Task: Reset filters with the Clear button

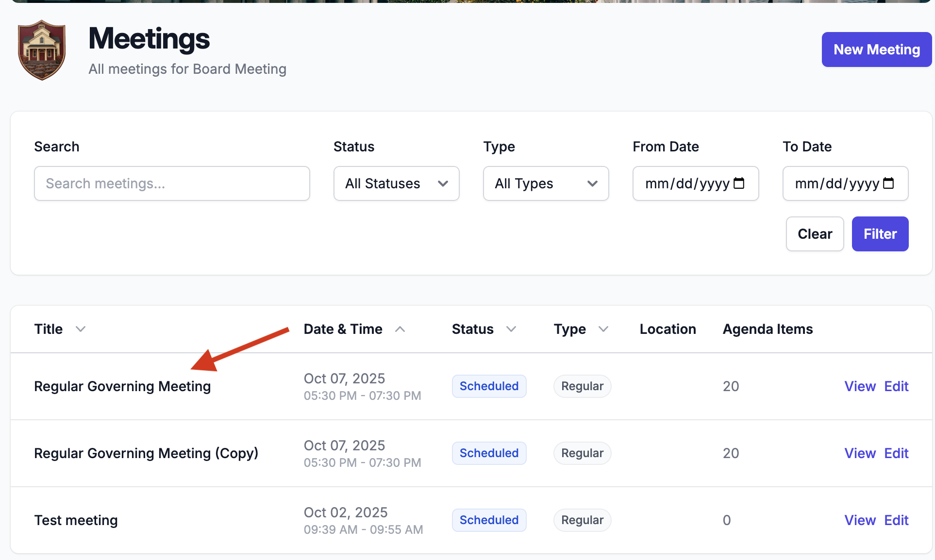Action: coord(815,234)
